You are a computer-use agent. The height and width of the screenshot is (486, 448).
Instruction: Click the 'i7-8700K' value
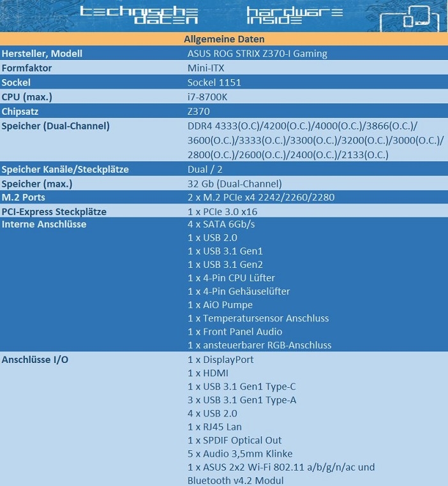207,97
